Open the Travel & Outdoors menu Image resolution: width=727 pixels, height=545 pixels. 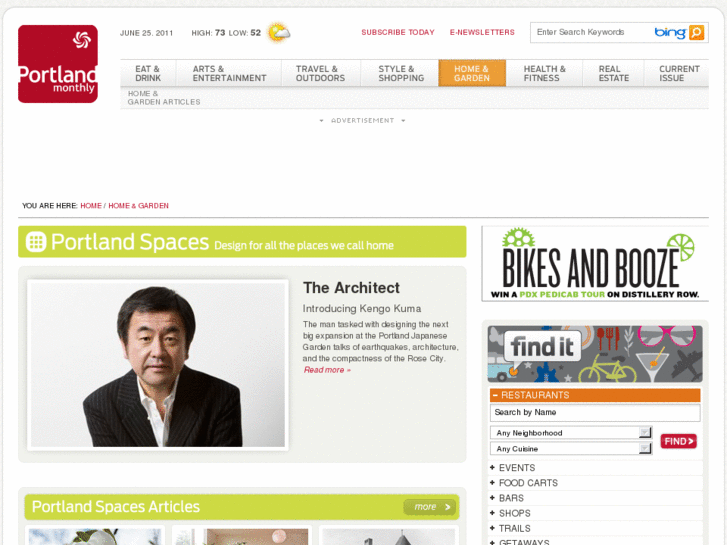pos(320,73)
